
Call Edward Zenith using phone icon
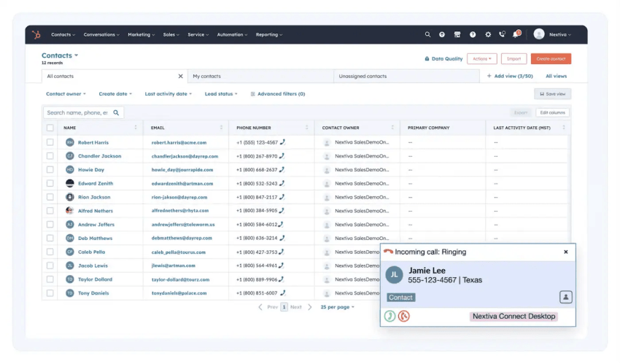(282, 183)
